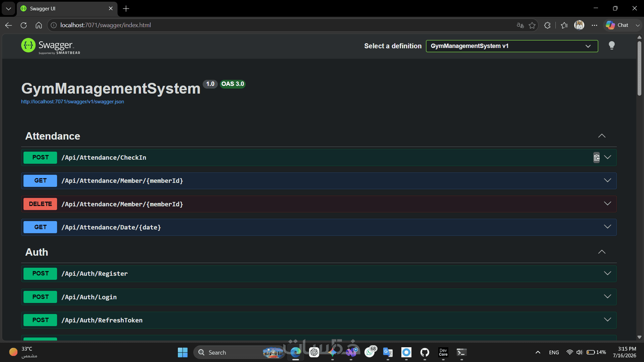Click the browser refresh icon

(23, 25)
